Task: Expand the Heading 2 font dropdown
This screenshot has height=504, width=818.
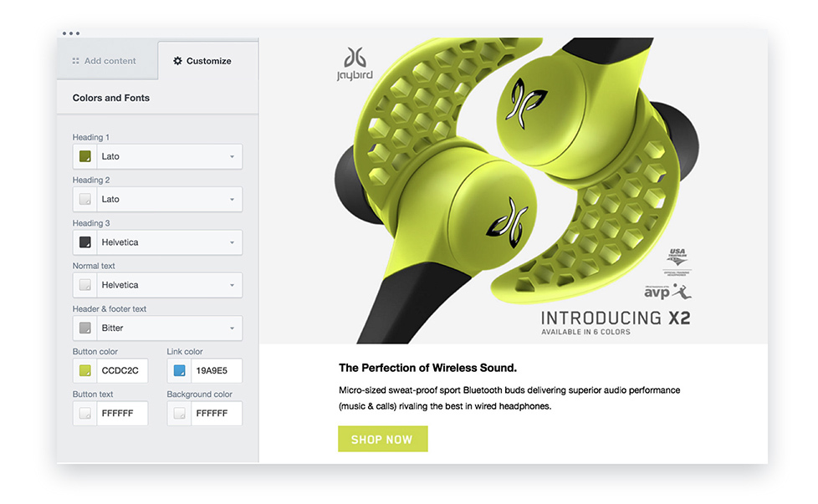Action: pos(170,199)
